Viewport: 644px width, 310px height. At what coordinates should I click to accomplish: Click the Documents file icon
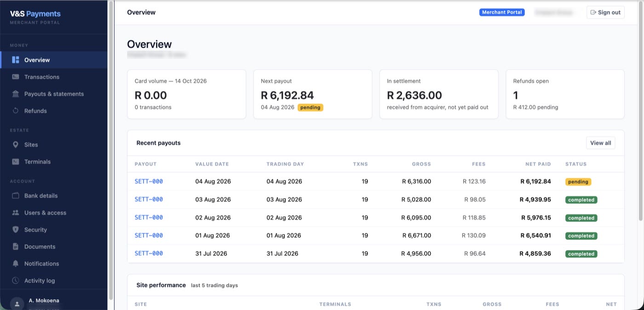(x=16, y=247)
